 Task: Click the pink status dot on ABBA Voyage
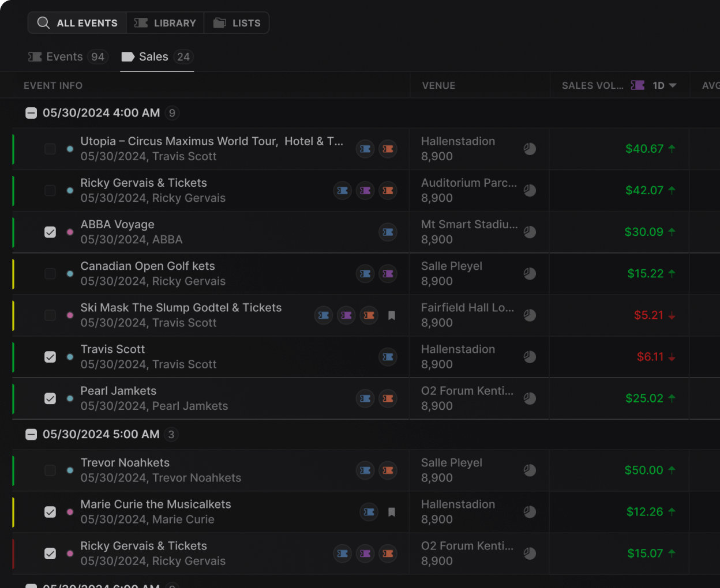pos(70,232)
